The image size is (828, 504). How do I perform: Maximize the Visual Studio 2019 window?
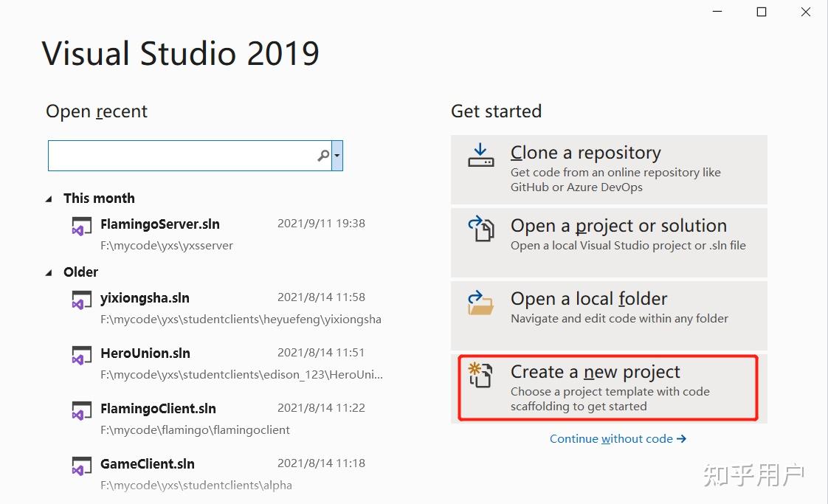[x=762, y=12]
